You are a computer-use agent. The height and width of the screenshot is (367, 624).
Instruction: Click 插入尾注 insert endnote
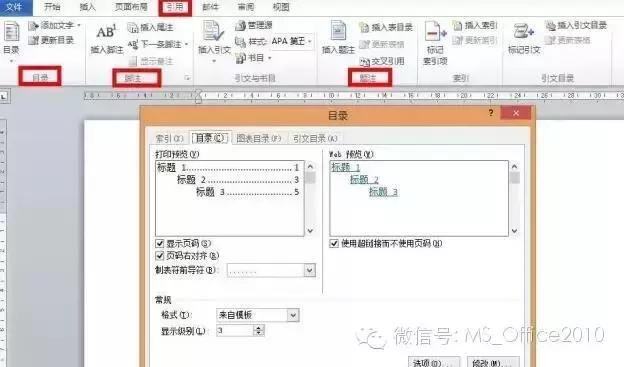click(150, 27)
